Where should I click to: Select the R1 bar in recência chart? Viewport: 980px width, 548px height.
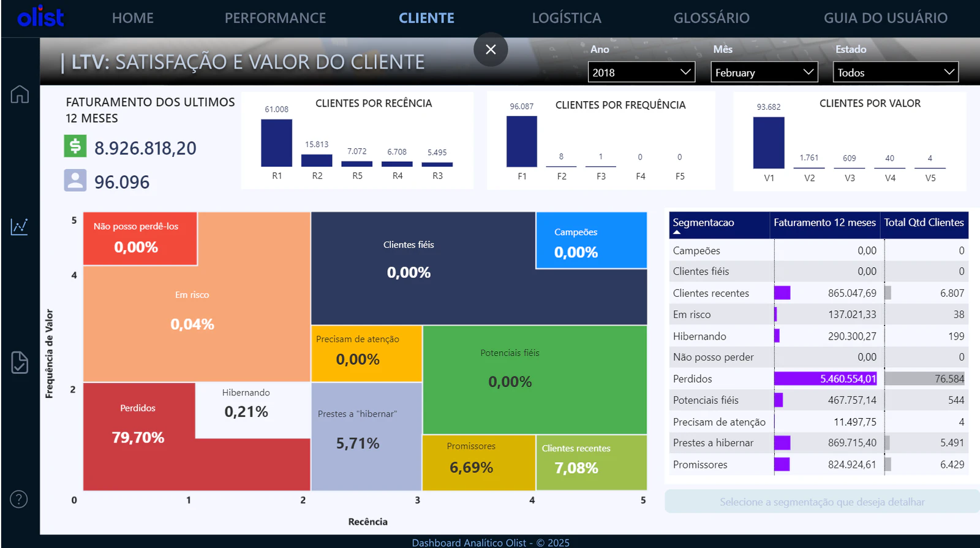pos(277,143)
